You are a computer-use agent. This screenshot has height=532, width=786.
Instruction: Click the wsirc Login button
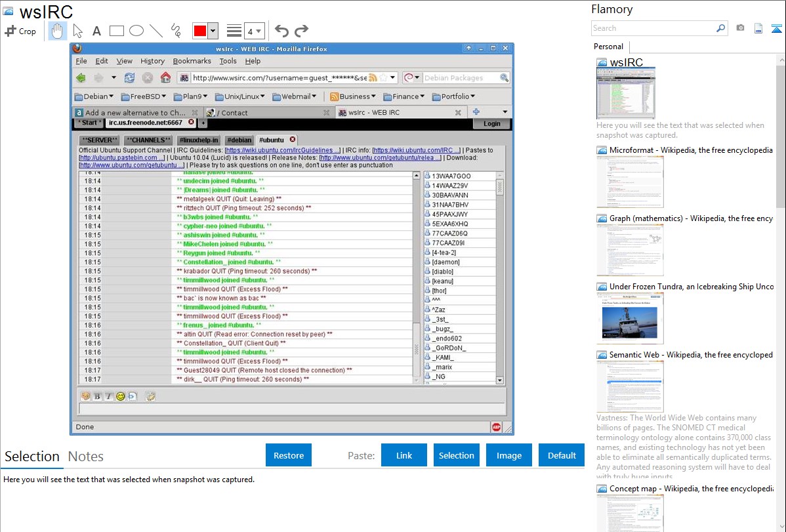492,124
